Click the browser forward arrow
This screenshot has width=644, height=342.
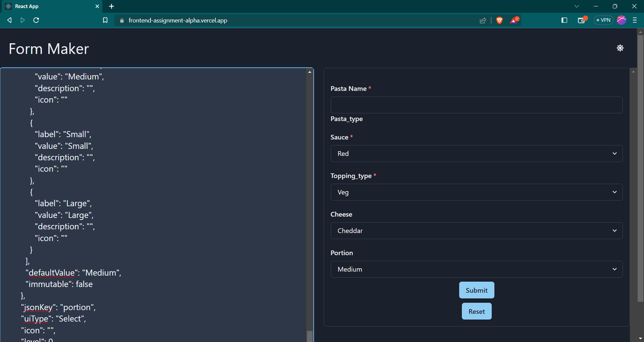[23, 20]
